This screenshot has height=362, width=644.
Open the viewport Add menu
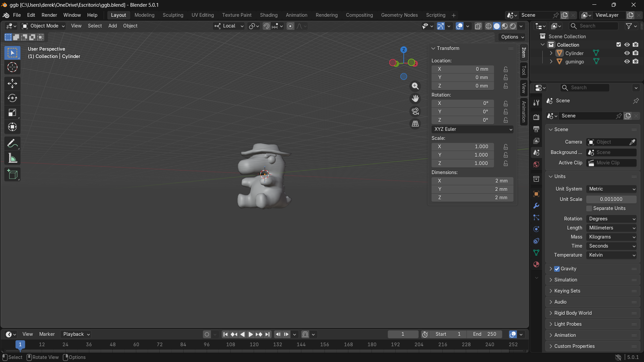[112, 26]
